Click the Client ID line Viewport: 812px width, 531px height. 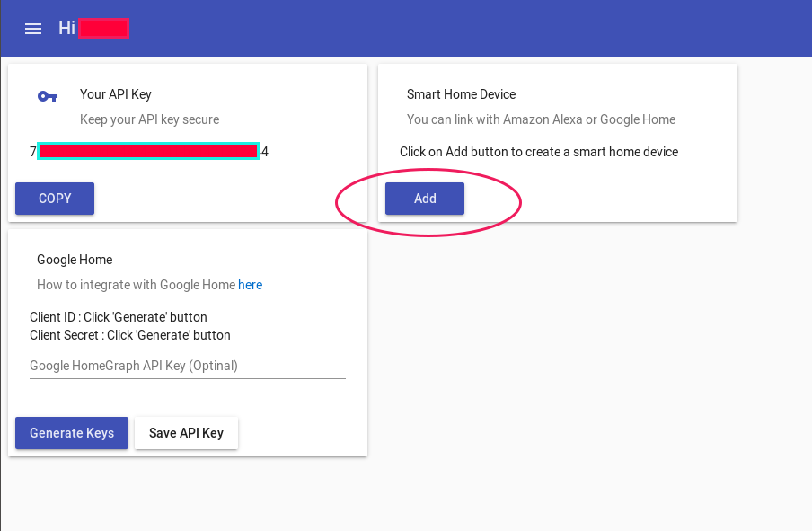[119, 317]
